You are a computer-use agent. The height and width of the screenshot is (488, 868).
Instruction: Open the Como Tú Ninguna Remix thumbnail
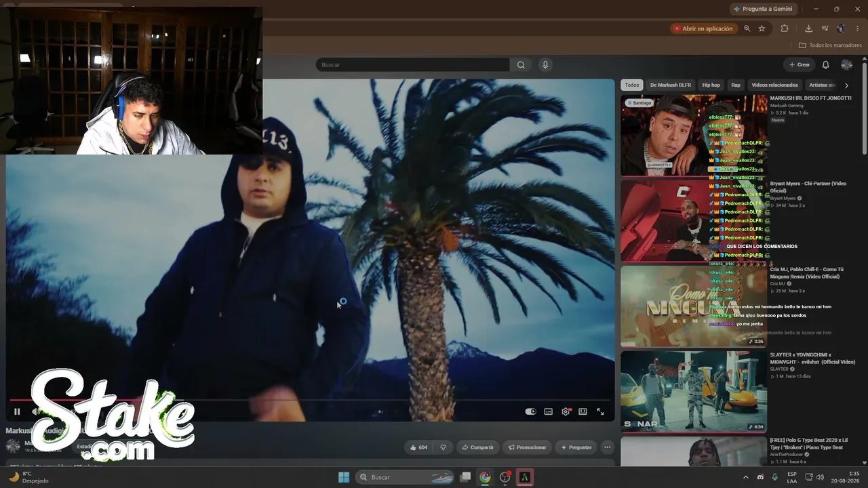tap(694, 306)
